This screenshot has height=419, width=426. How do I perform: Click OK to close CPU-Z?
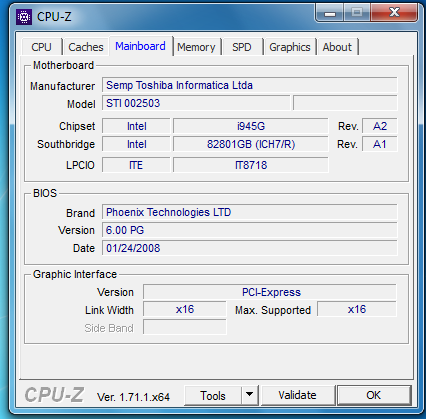tap(373, 395)
